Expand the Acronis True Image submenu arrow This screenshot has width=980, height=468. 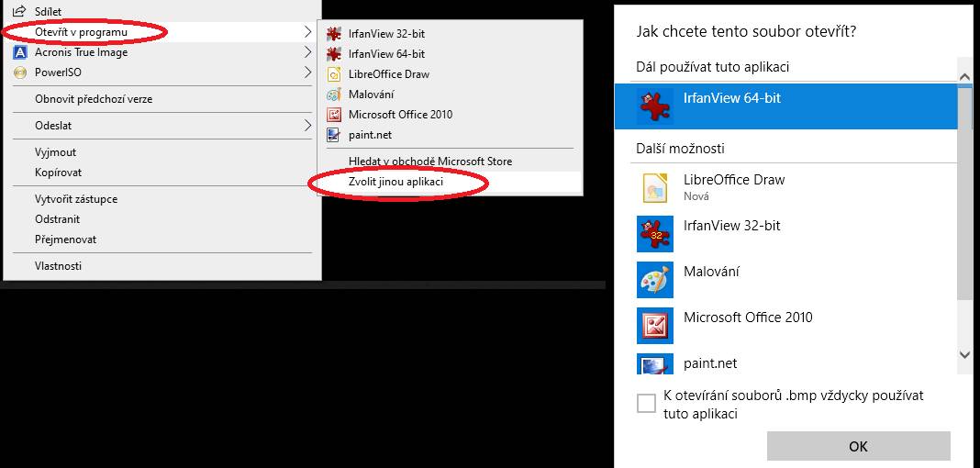click(x=306, y=52)
